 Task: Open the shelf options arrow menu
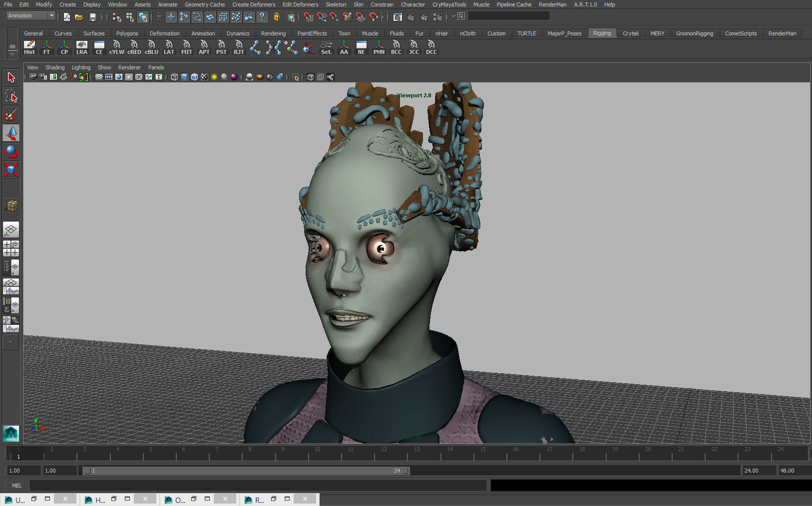tap(12, 54)
